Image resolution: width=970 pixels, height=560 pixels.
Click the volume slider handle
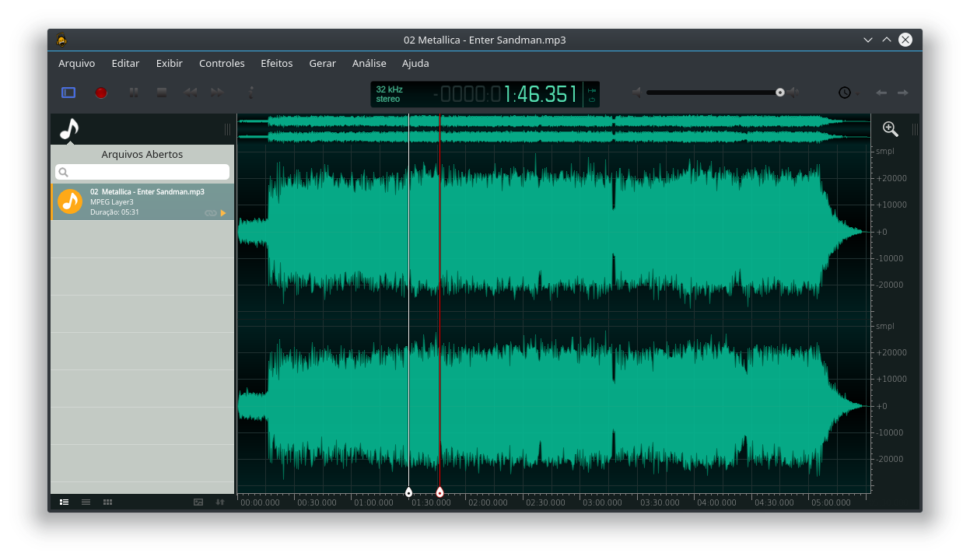[780, 93]
